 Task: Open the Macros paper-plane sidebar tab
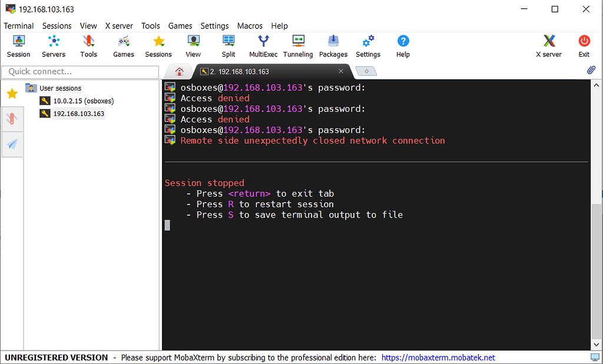coord(12,144)
